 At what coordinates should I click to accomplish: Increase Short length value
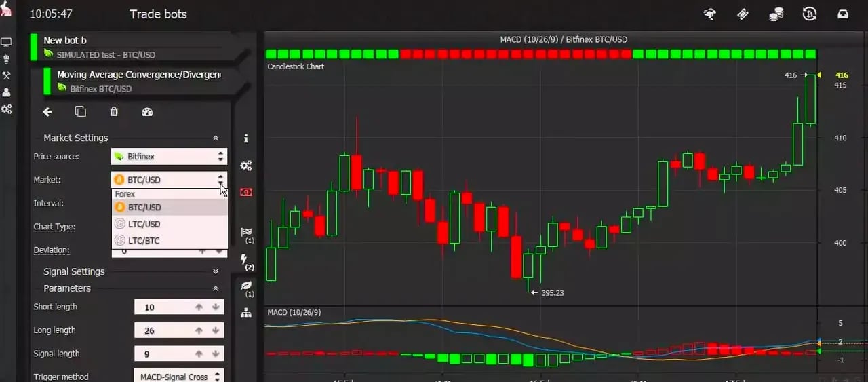(199, 307)
